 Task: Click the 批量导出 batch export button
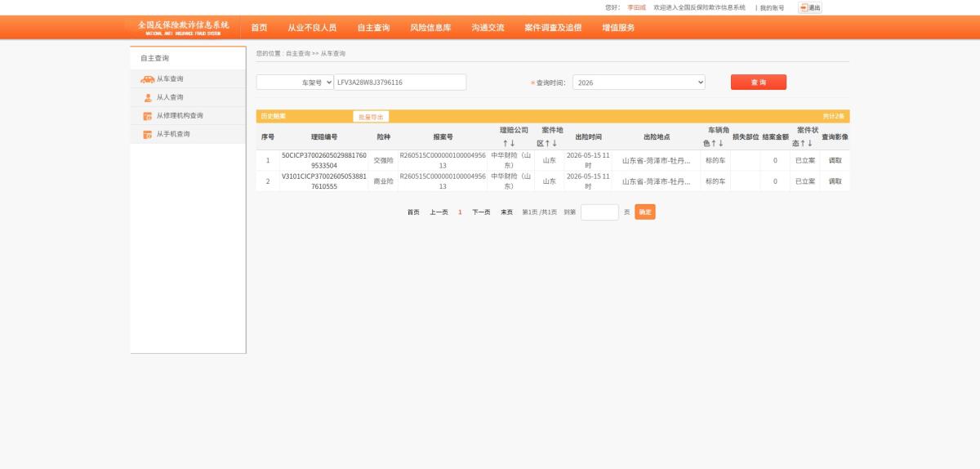371,117
